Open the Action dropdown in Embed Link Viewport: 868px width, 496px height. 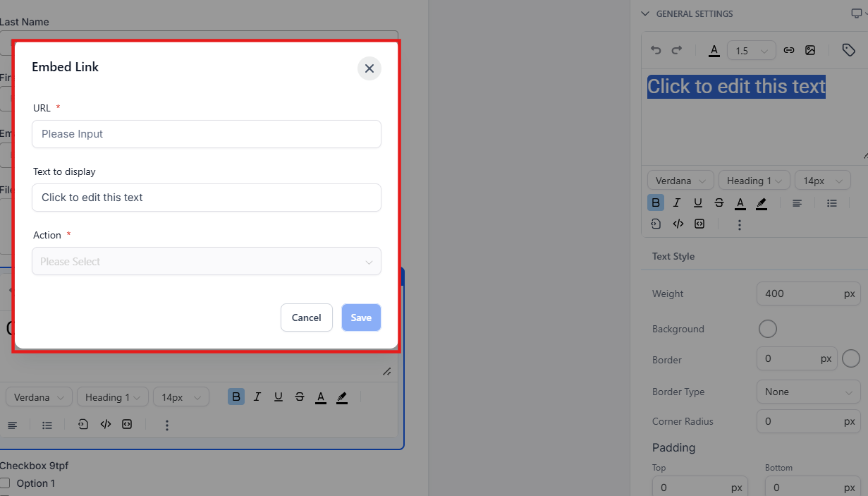(207, 261)
